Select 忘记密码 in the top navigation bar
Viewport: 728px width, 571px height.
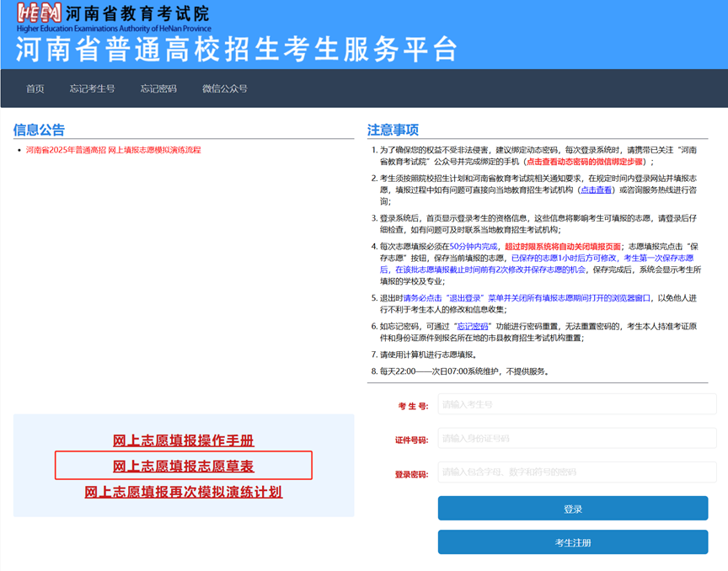point(158,88)
